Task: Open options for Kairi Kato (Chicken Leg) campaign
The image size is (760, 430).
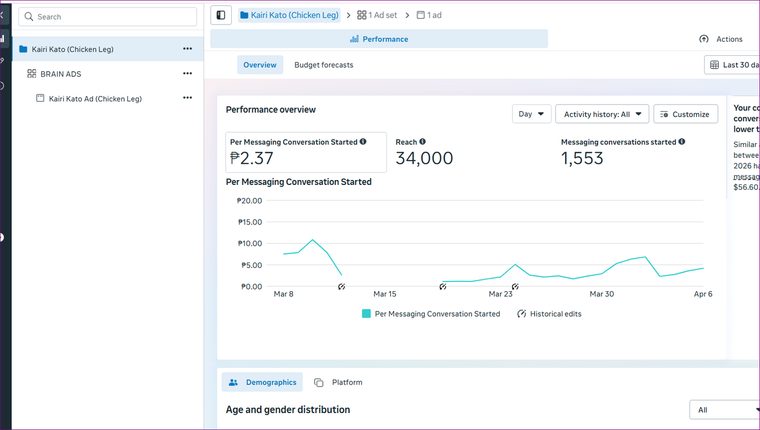Action: click(188, 49)
